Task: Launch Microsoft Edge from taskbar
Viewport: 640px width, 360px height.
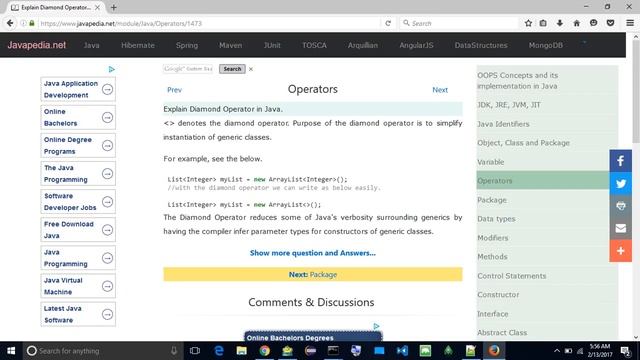Action: 219,351
